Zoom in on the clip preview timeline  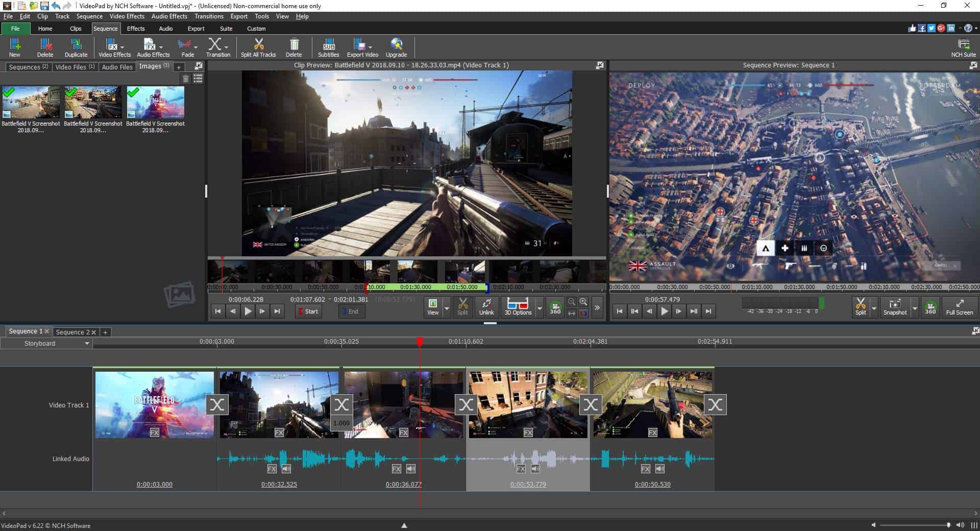(x=583, y=302)
